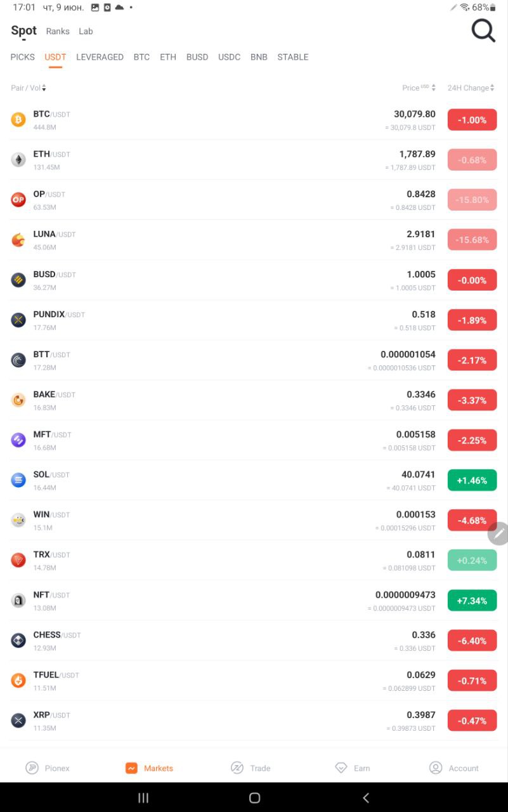Open the Earn diamond icon

point(341,768)
